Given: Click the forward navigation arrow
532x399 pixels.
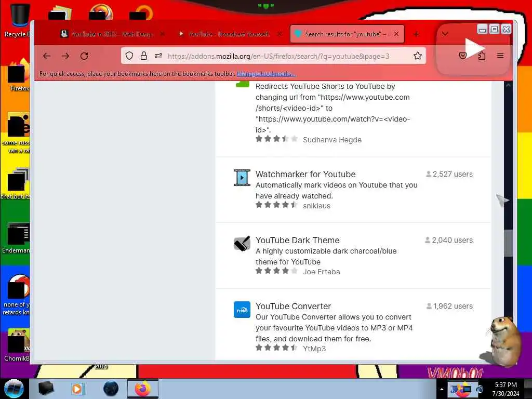Looking at the screenshot, I should point(65,56).
